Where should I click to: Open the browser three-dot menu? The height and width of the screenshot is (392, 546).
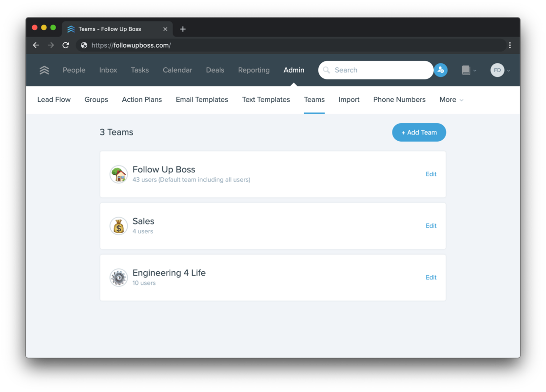(x=510, y=45)
